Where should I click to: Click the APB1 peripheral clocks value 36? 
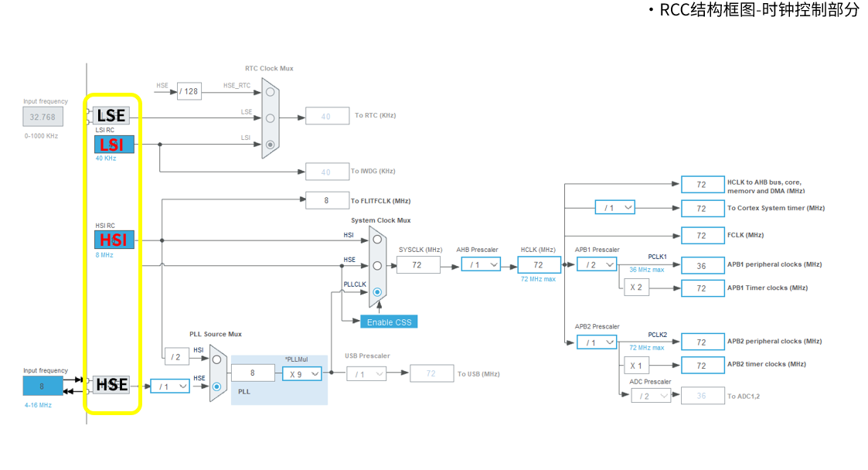pos(703,266)
